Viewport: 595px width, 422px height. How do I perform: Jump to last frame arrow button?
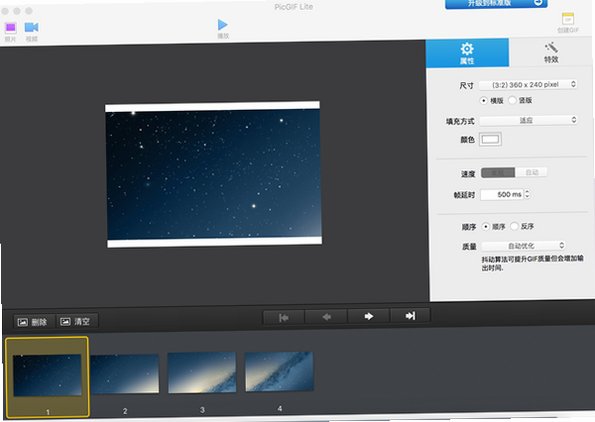pos(410,316)
